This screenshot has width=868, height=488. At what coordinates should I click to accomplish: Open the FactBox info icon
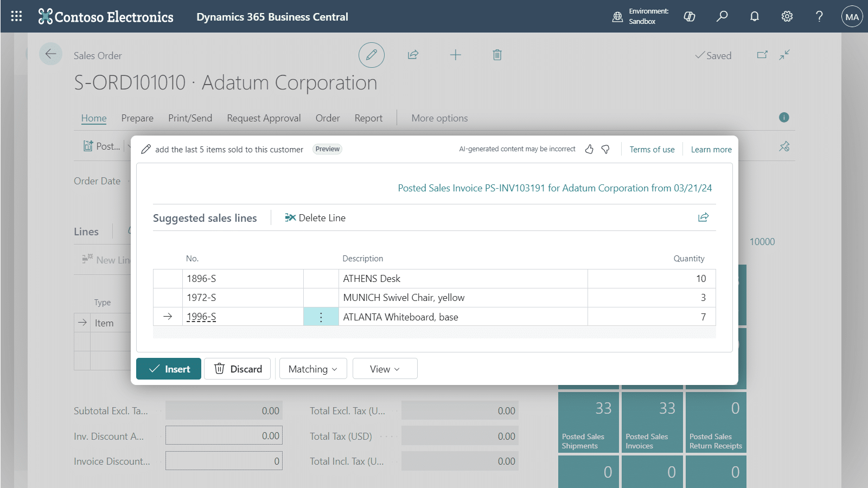[784, 117]
